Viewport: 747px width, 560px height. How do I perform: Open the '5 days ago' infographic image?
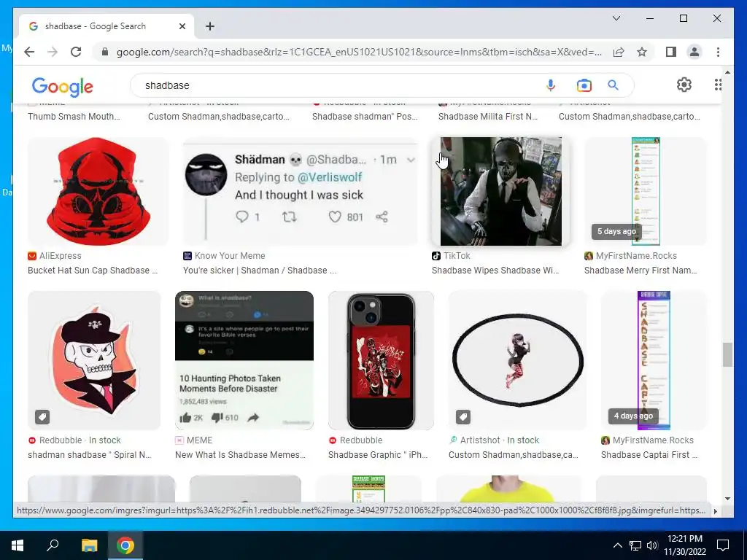coord(646,191)
